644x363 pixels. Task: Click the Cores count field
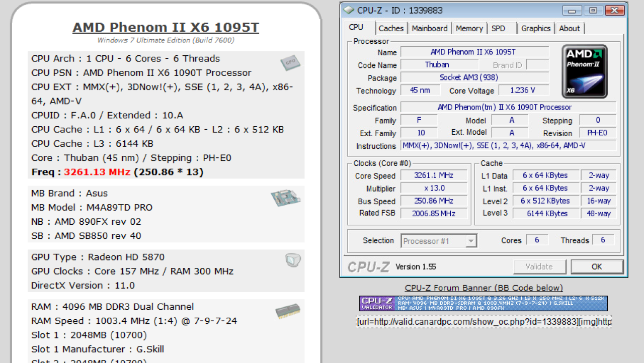(x=537, y=240)
